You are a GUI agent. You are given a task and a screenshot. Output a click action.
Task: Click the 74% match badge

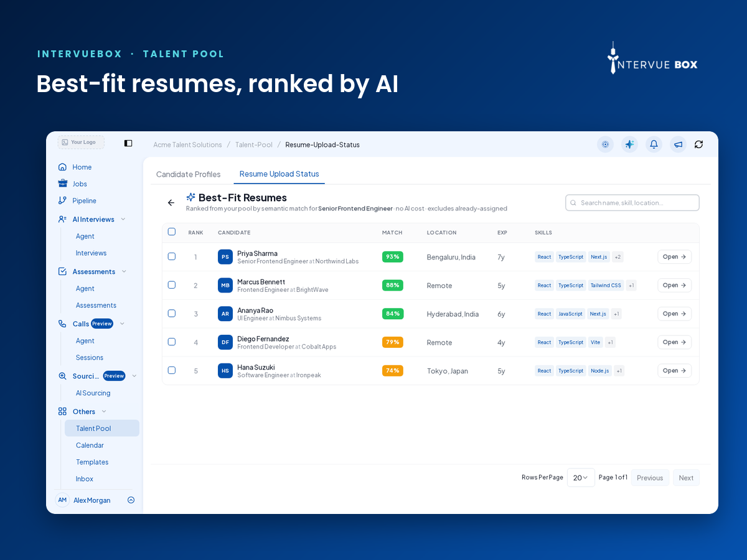[392, 371]
